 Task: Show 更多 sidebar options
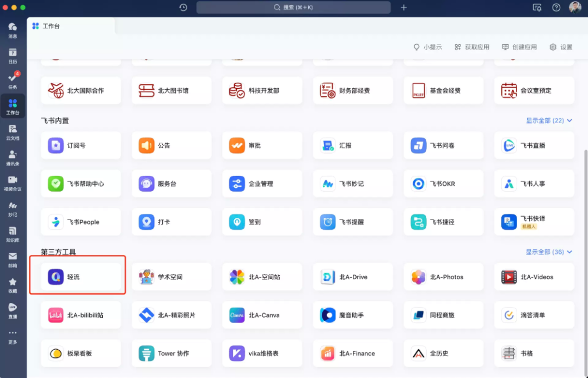[x=13, y=337]
